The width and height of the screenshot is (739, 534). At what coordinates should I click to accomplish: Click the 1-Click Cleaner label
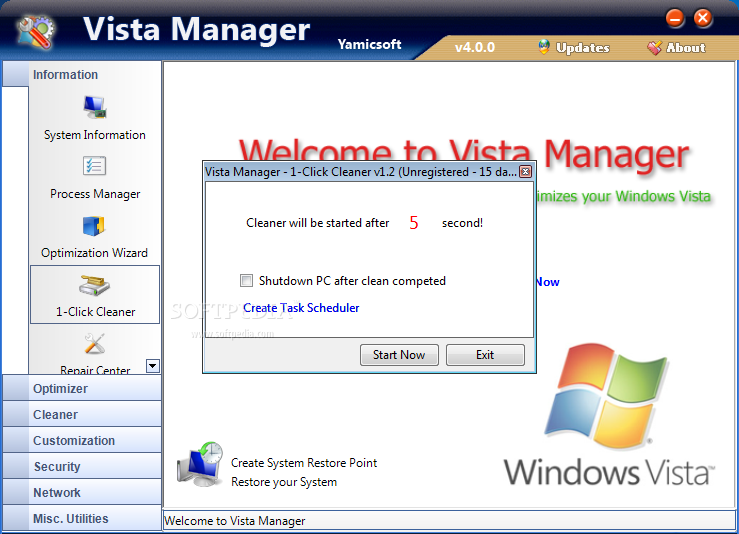pos(96,312)
